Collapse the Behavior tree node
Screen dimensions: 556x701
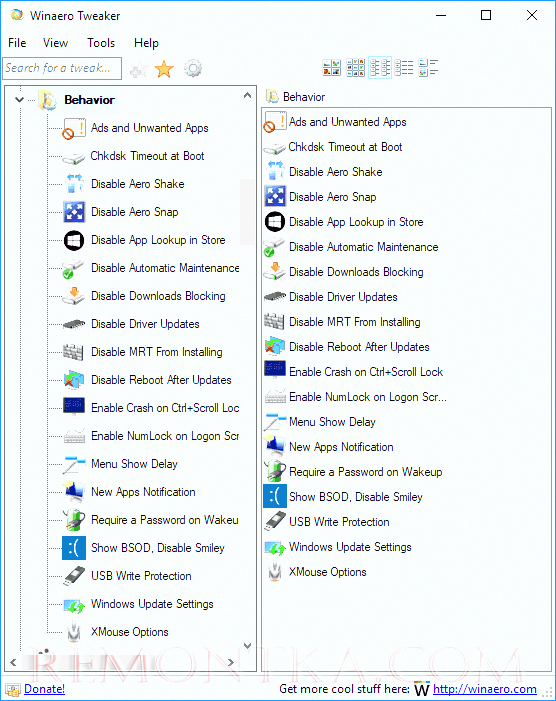tap(19, 100)
